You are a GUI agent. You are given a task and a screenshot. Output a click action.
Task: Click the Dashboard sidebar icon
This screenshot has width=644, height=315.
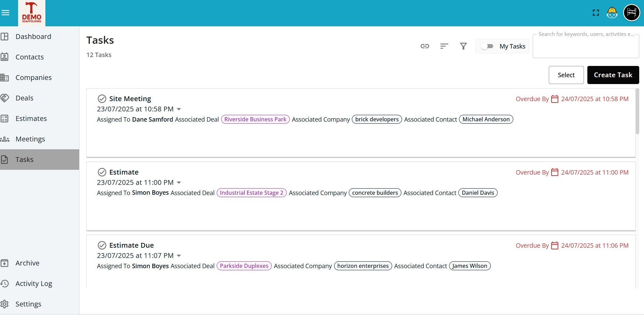[5, 37]
